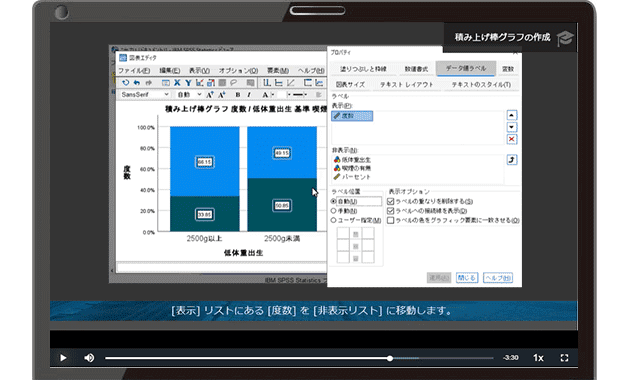Viewport: 630px width, 380px height.
Task: Change playback speed 1x control
Action: (x=538, y=358)
